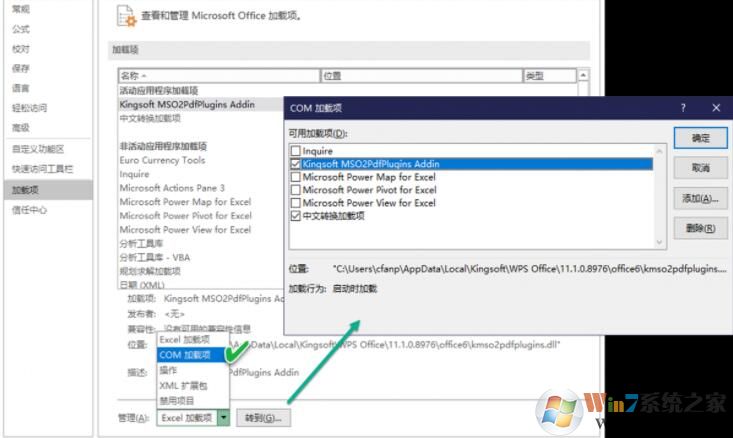Click the 添加(A)... button
The width and height of the screenshot is (733, 438).
tap(700, 198)
